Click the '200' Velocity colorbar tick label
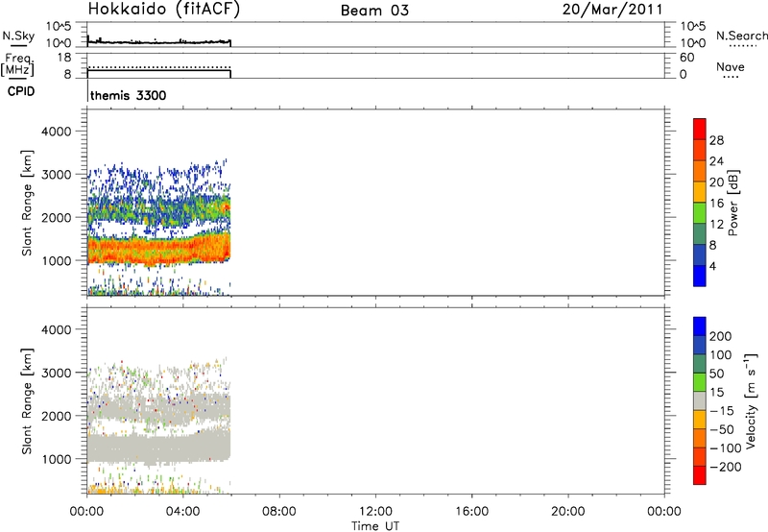 721,336
